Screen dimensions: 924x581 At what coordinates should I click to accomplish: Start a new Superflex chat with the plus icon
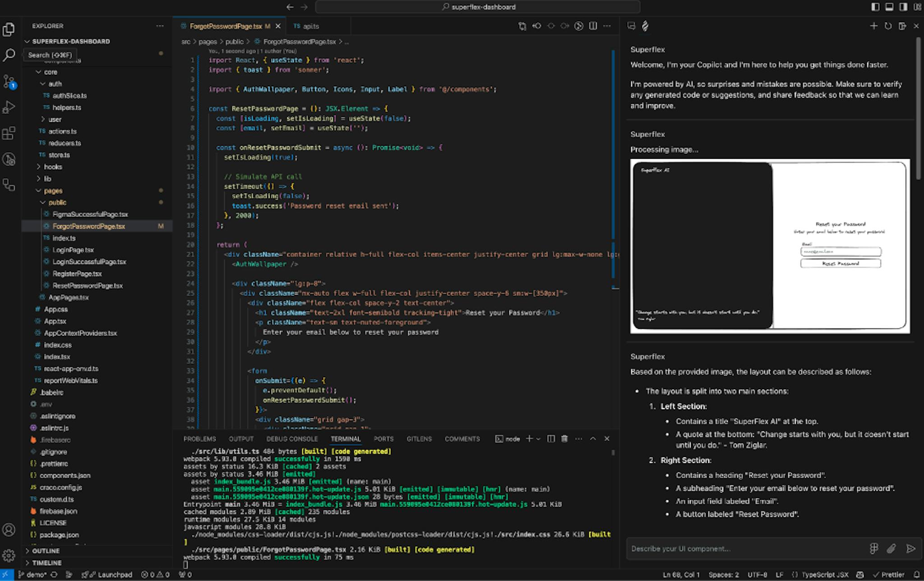tap(874, 26)
